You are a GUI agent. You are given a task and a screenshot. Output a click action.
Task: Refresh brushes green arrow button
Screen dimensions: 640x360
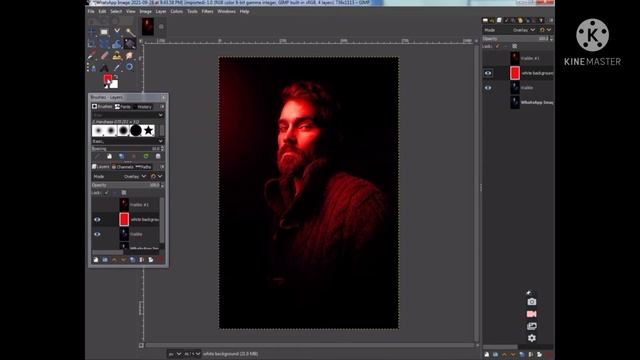pos(146,156)
